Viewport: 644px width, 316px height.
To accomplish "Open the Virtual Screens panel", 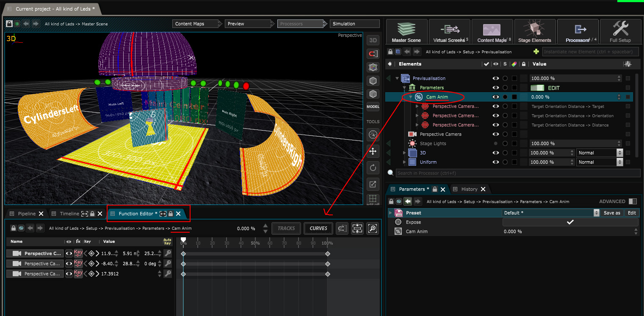I will 449,31.
